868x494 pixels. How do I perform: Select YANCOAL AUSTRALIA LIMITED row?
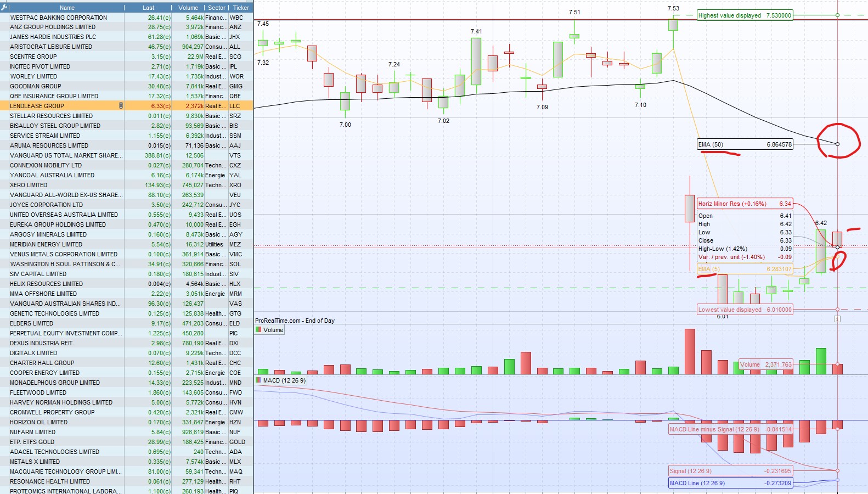[x=126, y=175]
